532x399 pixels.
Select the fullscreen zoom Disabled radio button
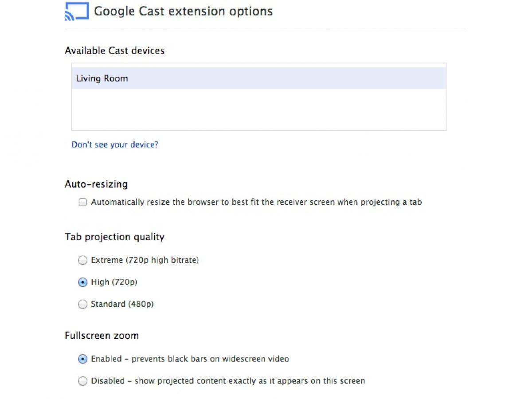click(x=82, y=381)
